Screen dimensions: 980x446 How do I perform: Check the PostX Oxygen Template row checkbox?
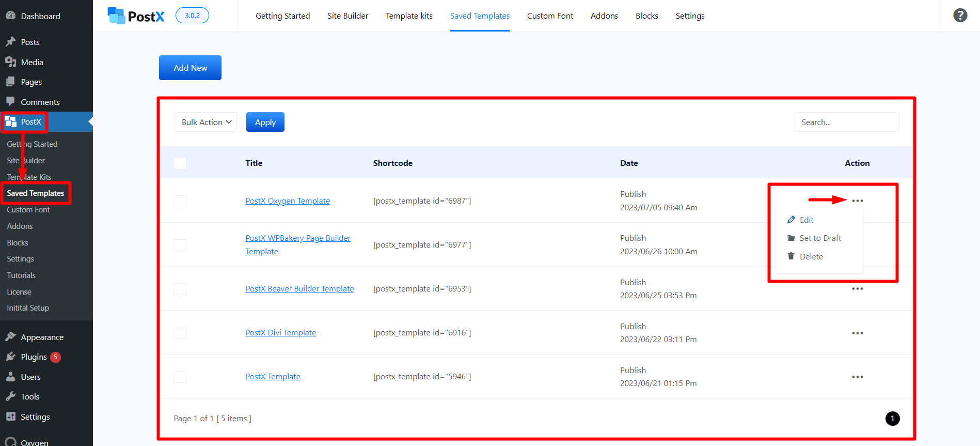tap(180, 201)
